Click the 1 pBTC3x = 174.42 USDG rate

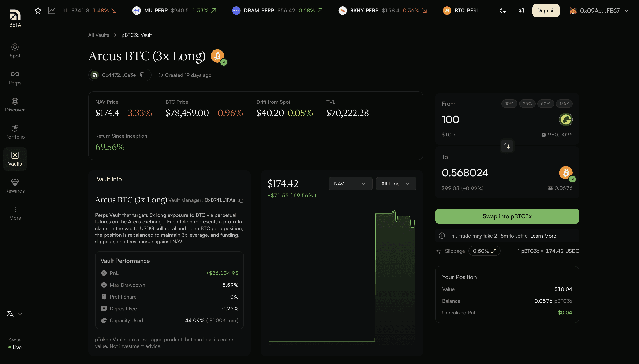(548, 251)
